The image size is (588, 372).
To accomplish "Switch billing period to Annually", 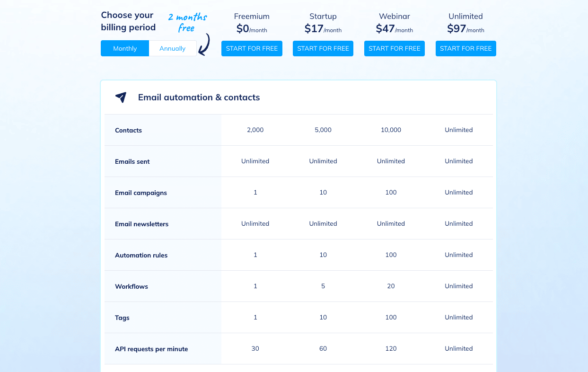I will point(172,48).
